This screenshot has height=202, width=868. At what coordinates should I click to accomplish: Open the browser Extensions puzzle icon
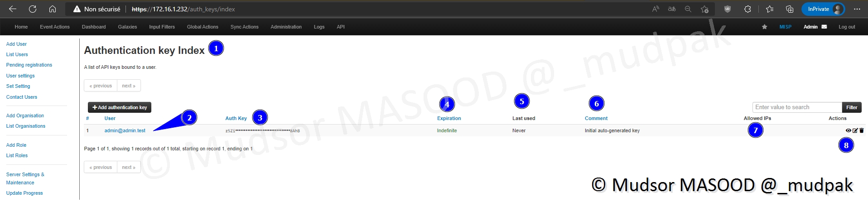(x=747, y=9)
